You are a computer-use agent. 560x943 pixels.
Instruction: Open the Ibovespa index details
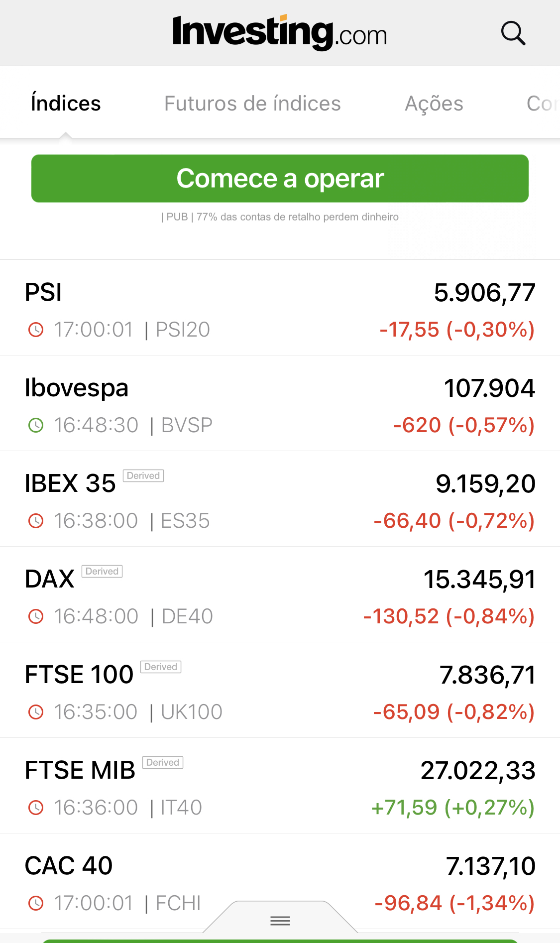(77, 388)
